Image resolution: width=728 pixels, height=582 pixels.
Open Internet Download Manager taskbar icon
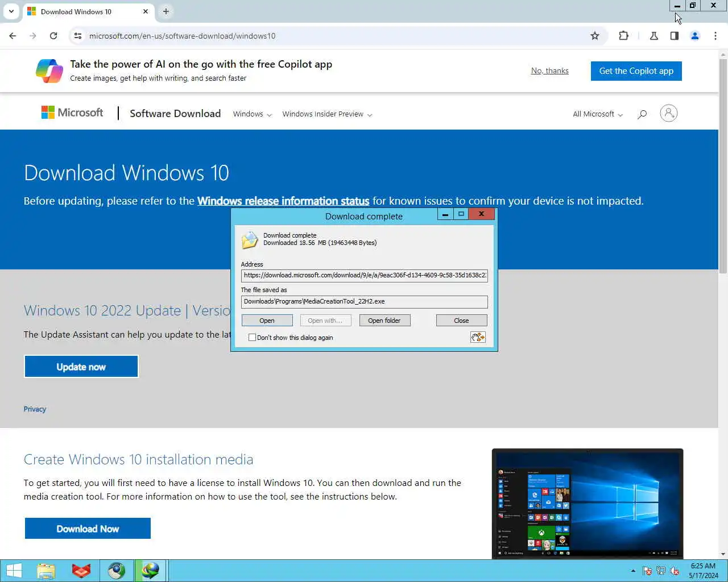pos(150,571)
